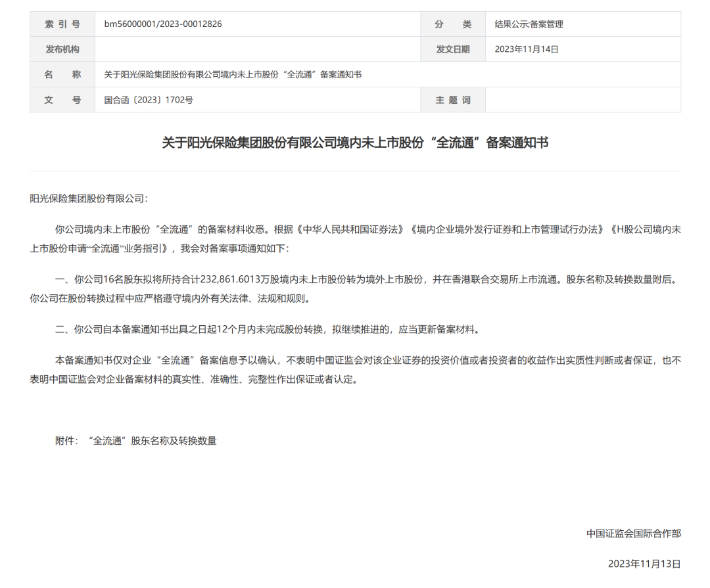The image size is (710, 588).
Task: Open attachment “全流通”股东名称及转换数量
Action: coord(153,441)
